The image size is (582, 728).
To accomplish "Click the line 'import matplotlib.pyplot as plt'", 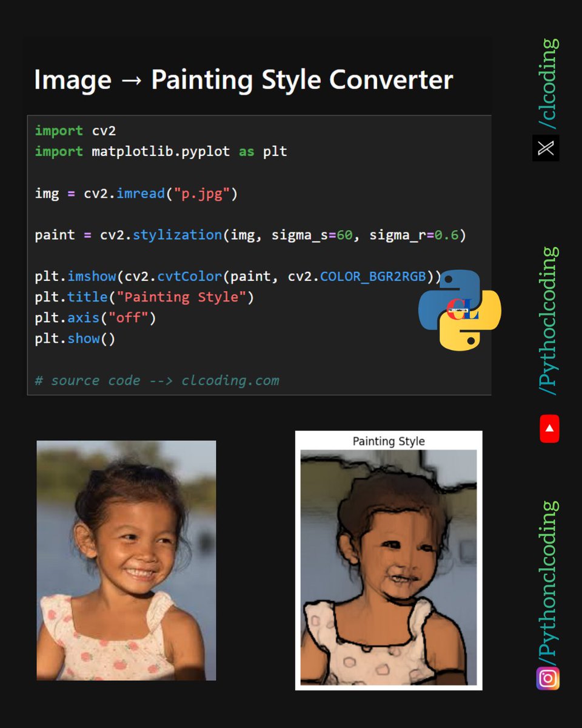I will click(x=161, y=152).
